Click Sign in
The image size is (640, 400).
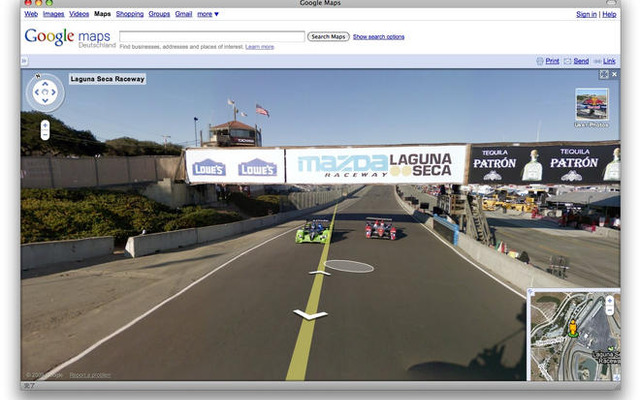tap(586, 14)
